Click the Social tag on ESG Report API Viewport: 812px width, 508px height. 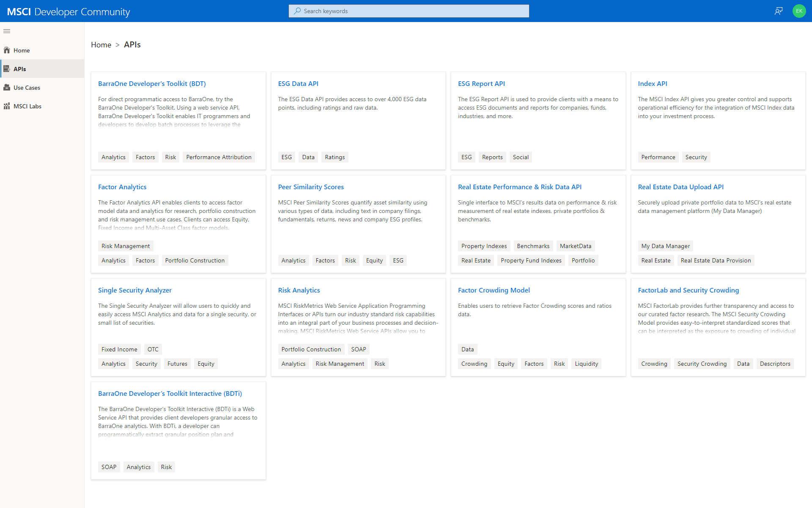click(521, 157)
